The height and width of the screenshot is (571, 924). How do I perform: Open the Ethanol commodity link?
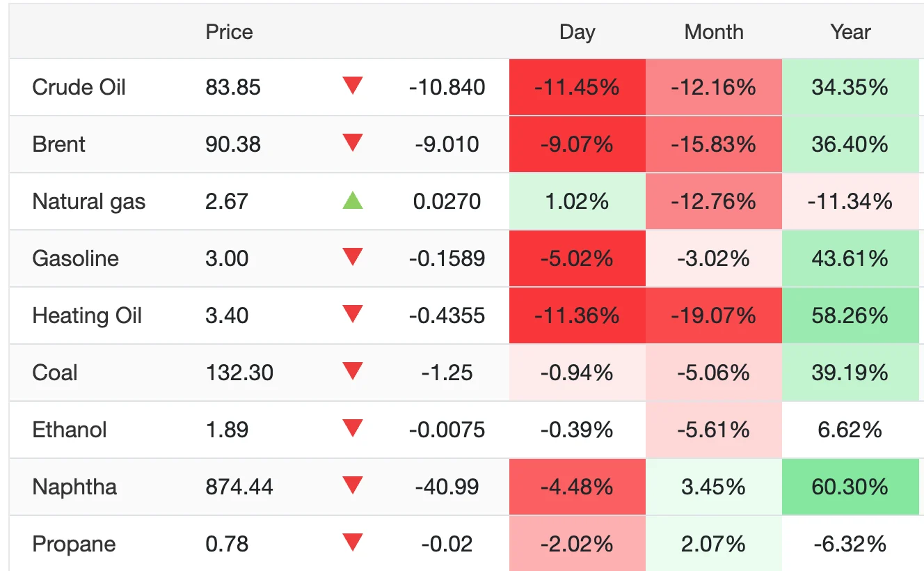[70, 430]
